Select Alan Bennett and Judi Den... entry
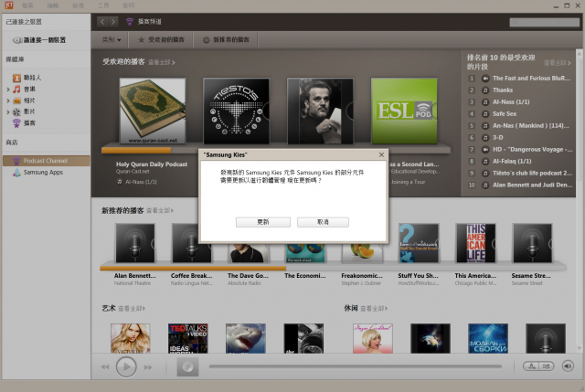This screenshot has width=585, height=392. (x=532, y=185)
